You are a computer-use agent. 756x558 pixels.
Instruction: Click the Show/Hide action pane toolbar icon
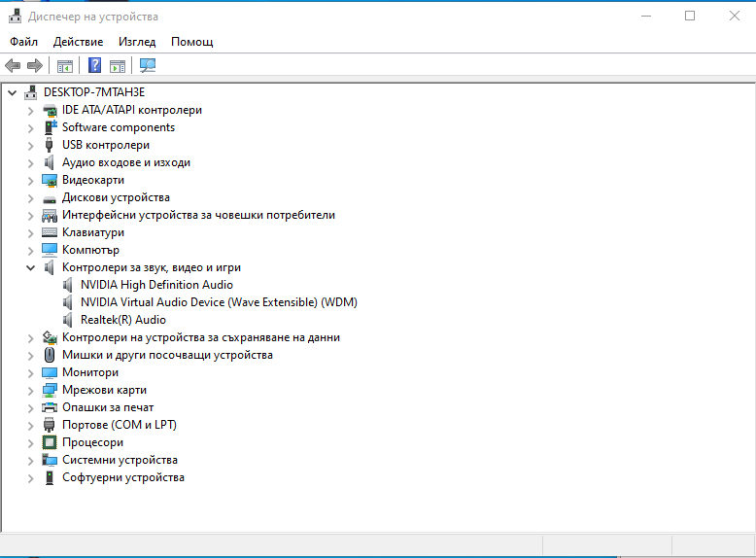point(118,65)
